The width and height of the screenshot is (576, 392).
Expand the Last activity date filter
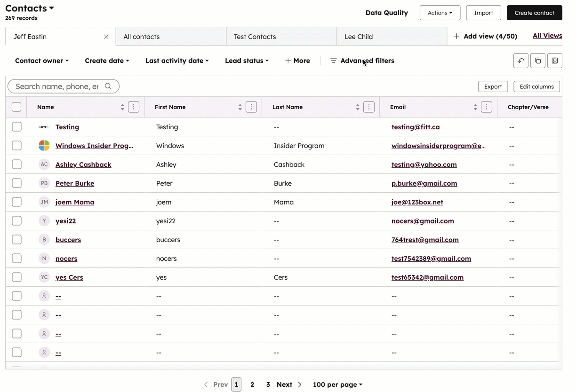coord(177,61)
